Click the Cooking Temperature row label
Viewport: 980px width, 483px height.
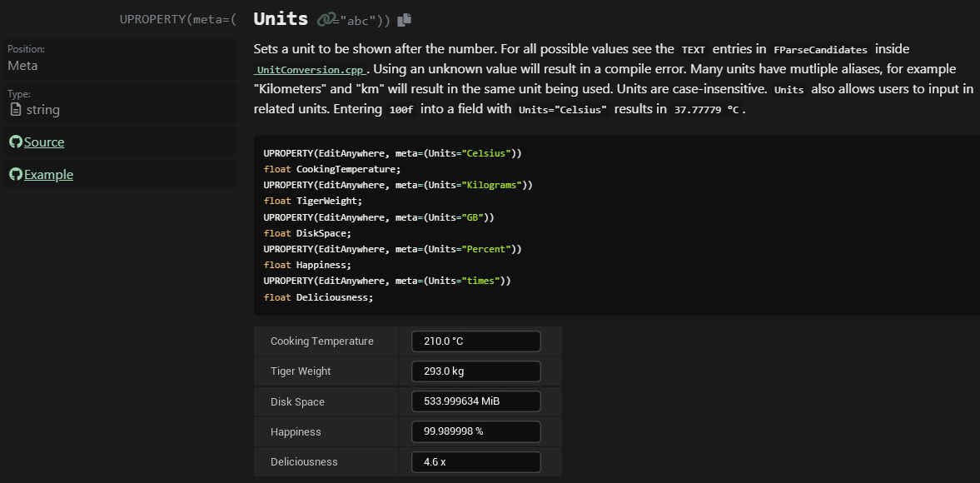(322, 341)
